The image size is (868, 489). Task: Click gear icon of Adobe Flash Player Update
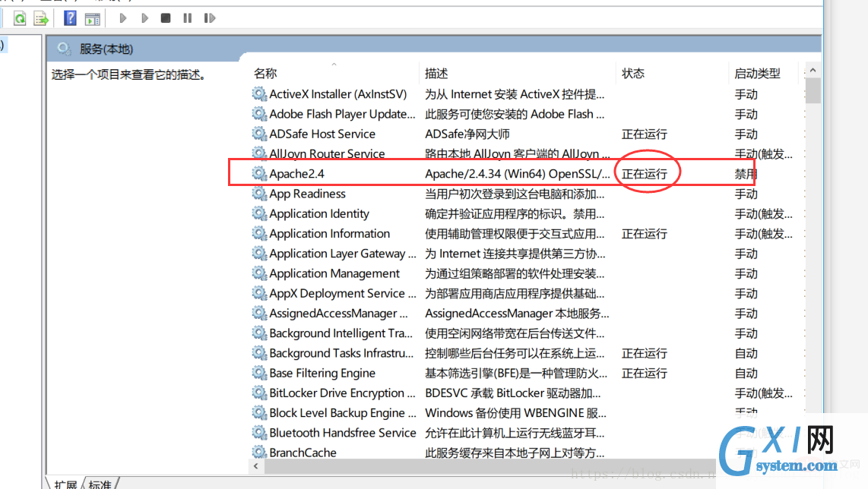(x=259, y=114)
